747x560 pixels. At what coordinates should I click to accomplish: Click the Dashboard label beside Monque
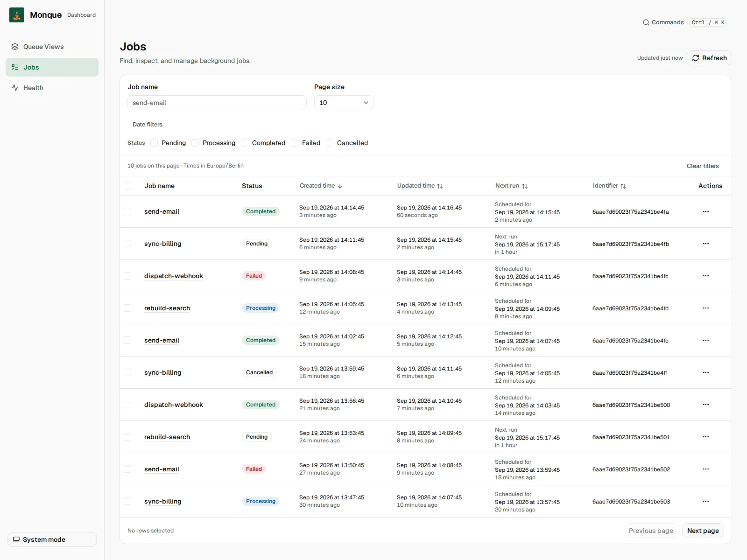pos(81,15)
